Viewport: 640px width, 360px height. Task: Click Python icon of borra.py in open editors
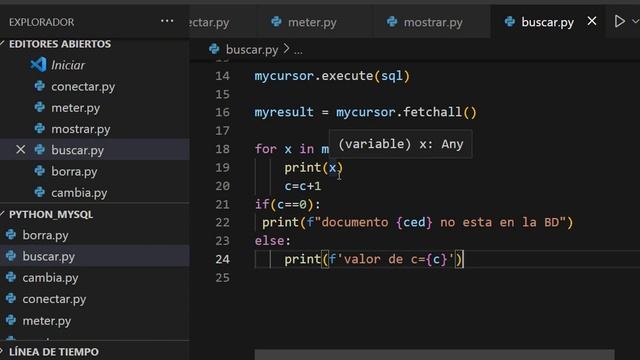[40, 171]
